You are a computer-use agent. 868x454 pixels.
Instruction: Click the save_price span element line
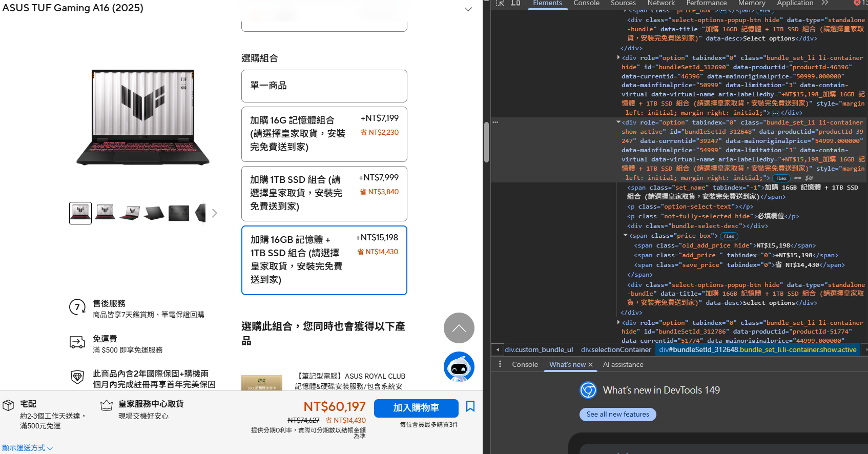[739, 265]
